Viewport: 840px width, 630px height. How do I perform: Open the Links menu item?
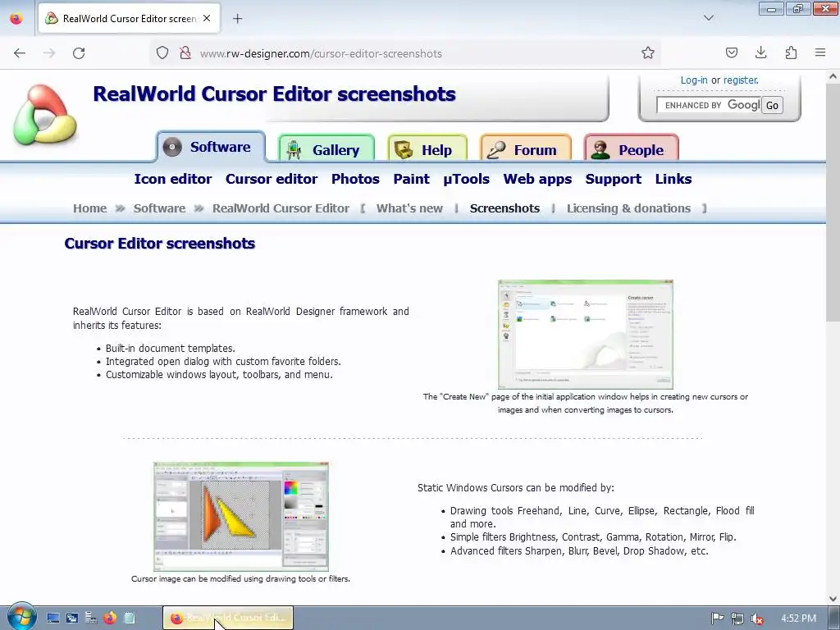coord(673,179)
